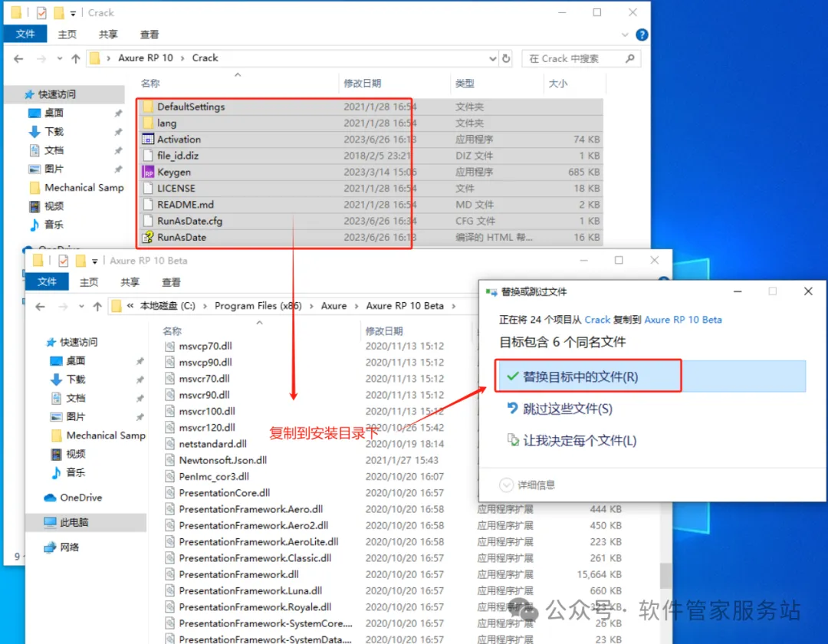
Task: Open recent locations dropdown in Axure RP 10 Beta window
Action: click(81, 306)
